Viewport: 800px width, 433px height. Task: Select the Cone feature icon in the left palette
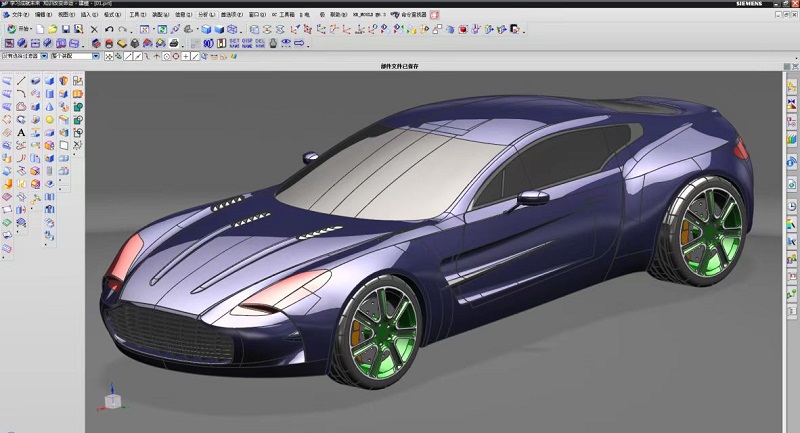(x=49, y=107)
